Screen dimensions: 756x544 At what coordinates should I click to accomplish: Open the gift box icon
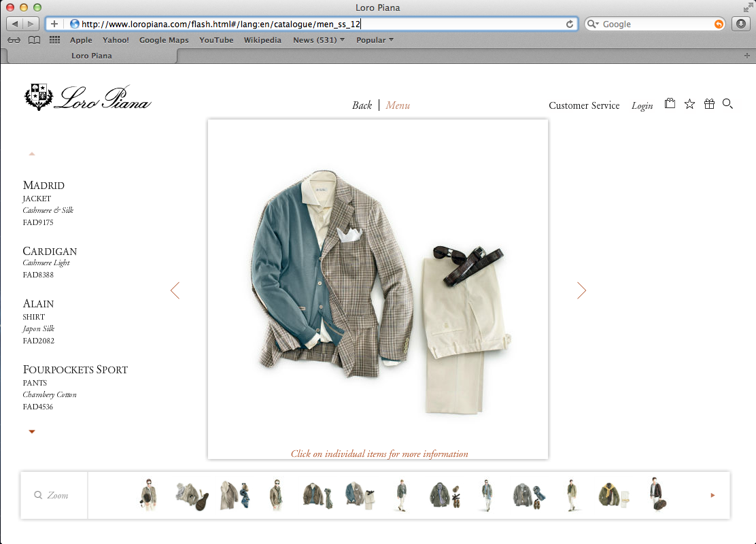point(709,103)
